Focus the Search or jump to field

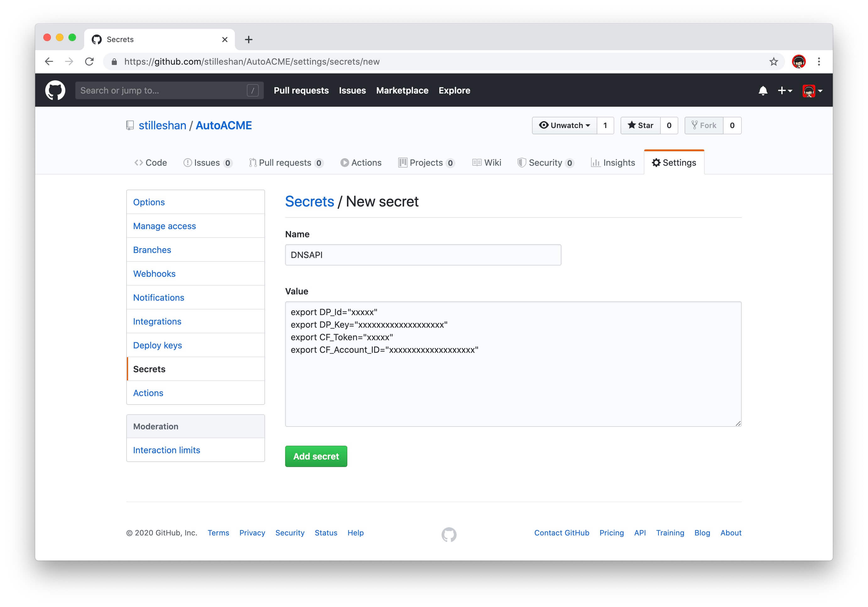click(x=169, y=91)
